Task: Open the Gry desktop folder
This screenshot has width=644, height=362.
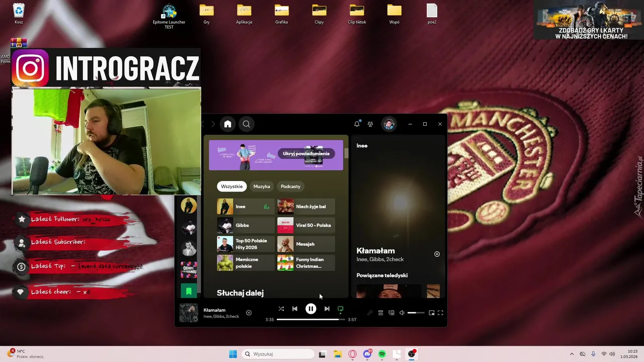Action: coord(207,14)
